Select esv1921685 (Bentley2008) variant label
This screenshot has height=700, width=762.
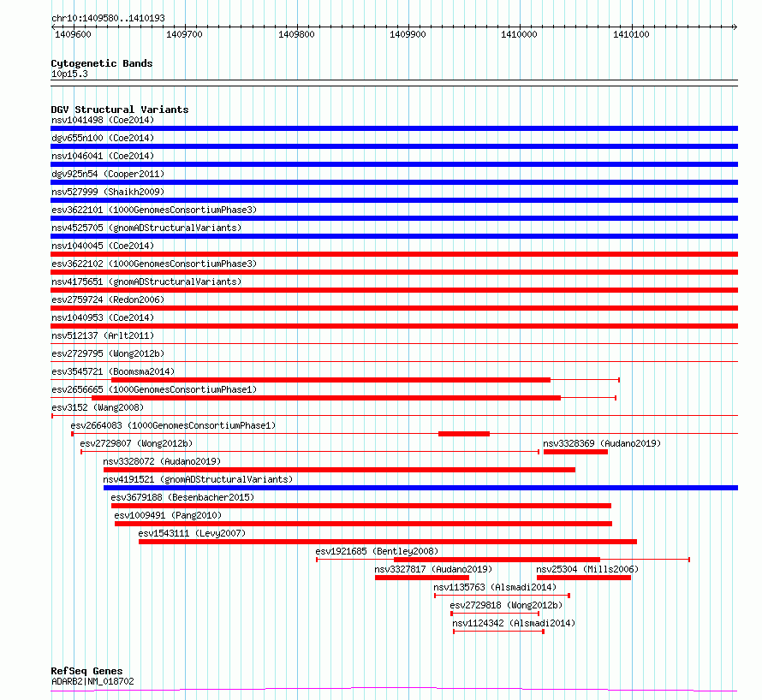[x=377, y=551]
